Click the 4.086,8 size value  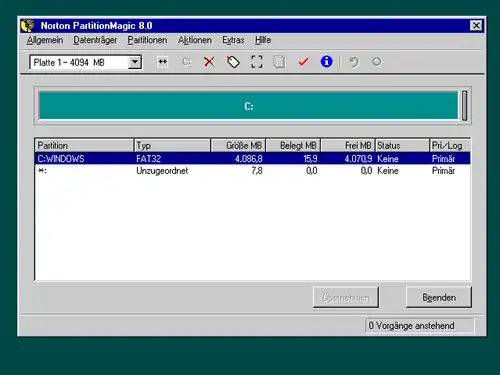(x=249, y=159)
